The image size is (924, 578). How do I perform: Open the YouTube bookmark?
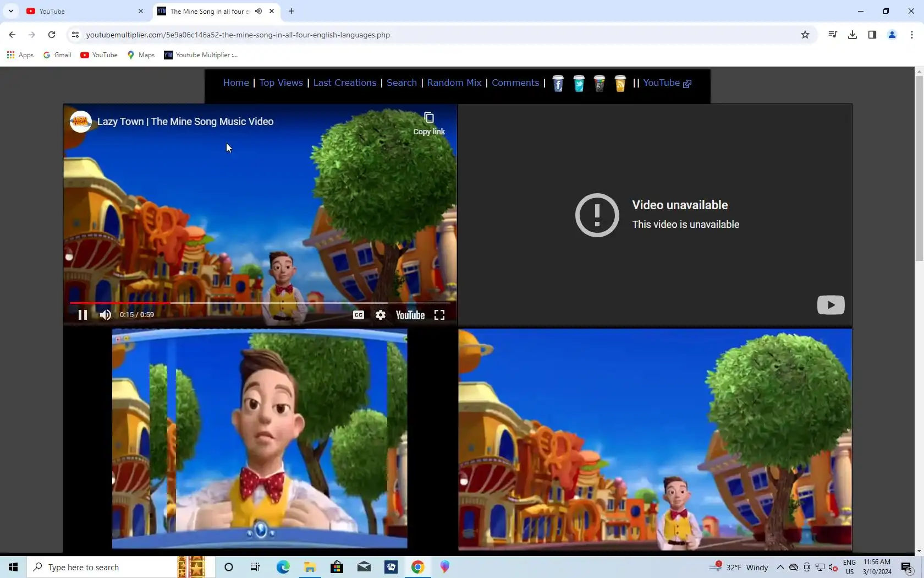coord(99,55)
